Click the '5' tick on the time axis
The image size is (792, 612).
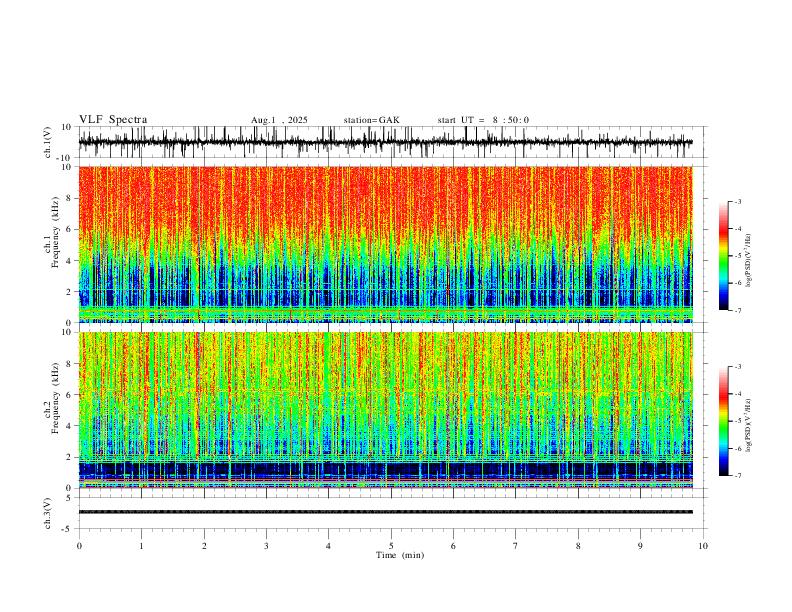391,546
